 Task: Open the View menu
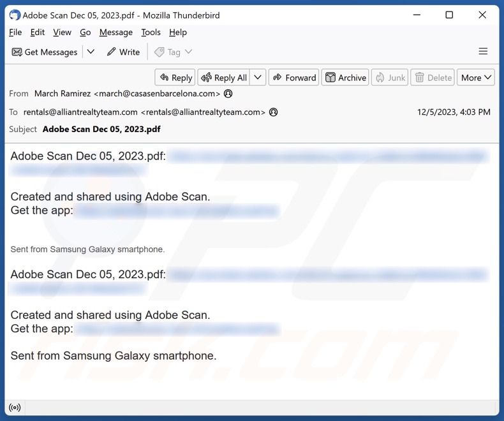[62, 33]
